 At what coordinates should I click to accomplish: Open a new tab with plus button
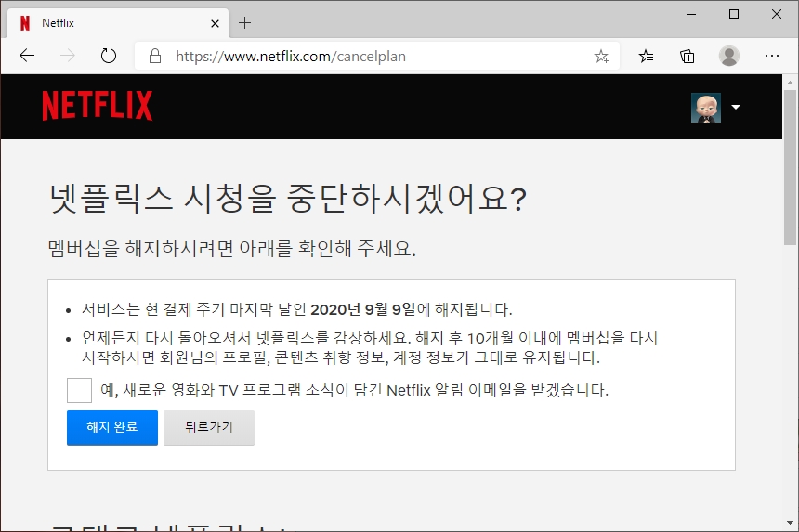244,23
